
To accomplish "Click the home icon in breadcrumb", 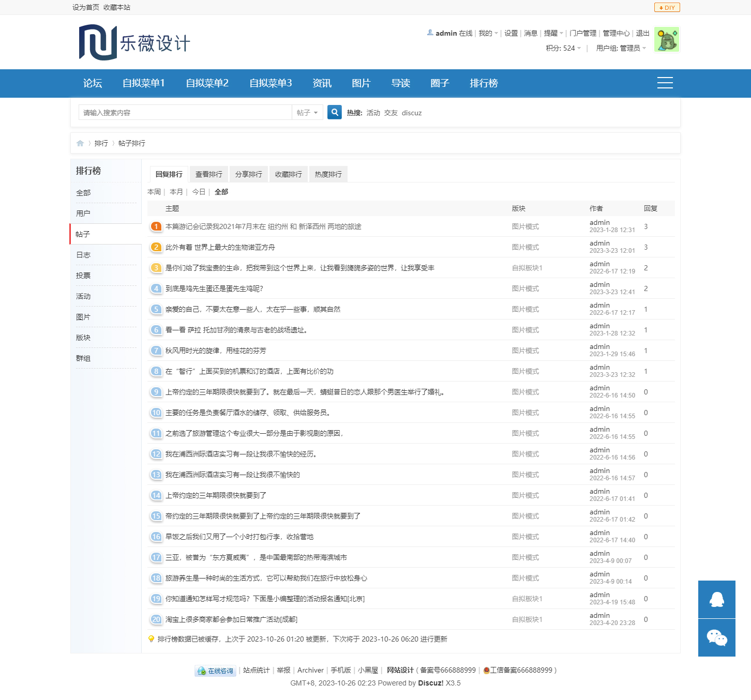I will [x=80, y=143].
